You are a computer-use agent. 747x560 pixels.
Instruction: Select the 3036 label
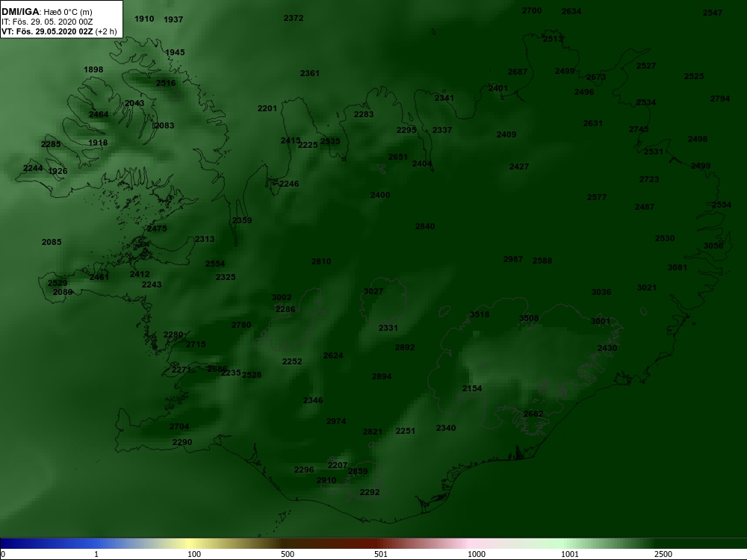pyautogui.click(x=601, y=293)
